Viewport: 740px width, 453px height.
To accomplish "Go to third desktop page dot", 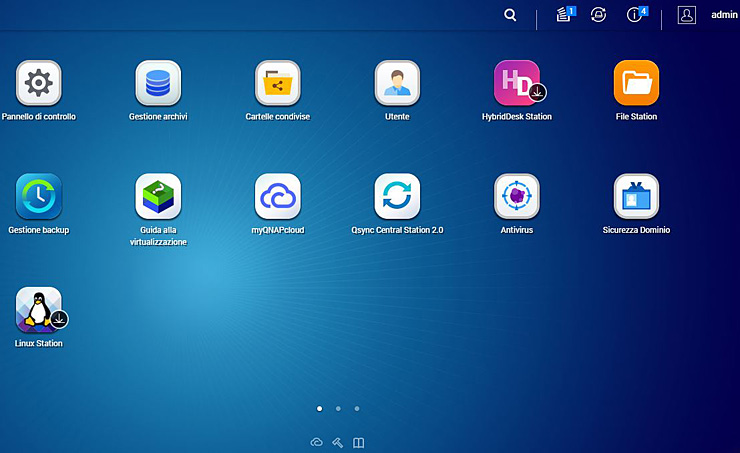I will coord(357,408).
